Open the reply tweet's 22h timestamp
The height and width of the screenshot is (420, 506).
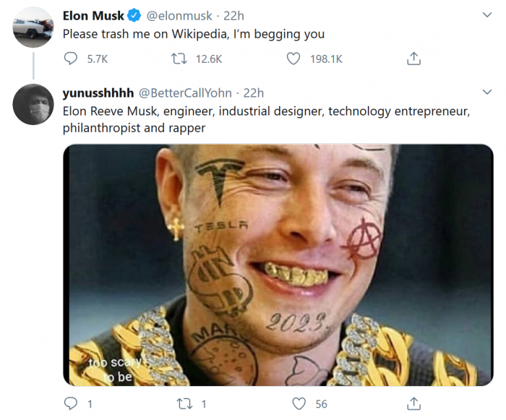point(254,93)
